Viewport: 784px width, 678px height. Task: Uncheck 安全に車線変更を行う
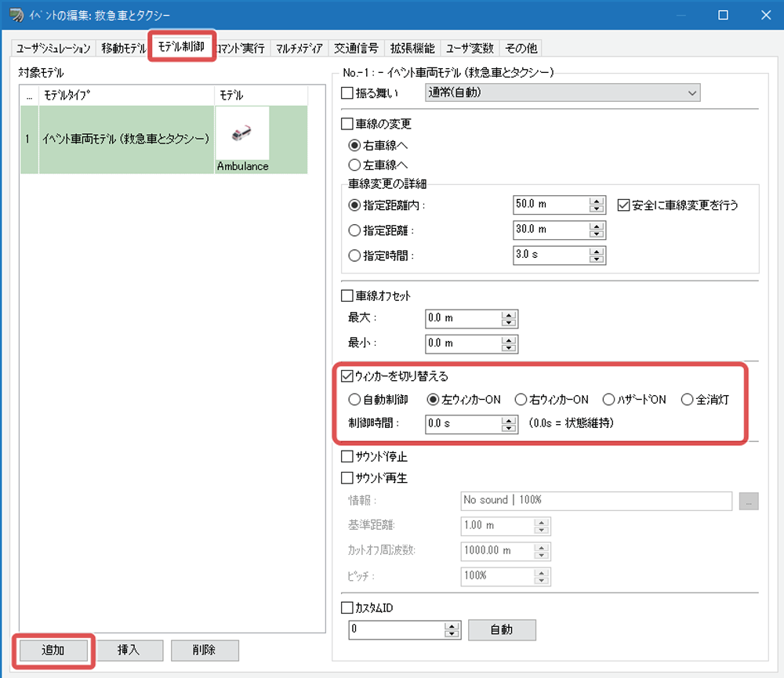point(623,205)
